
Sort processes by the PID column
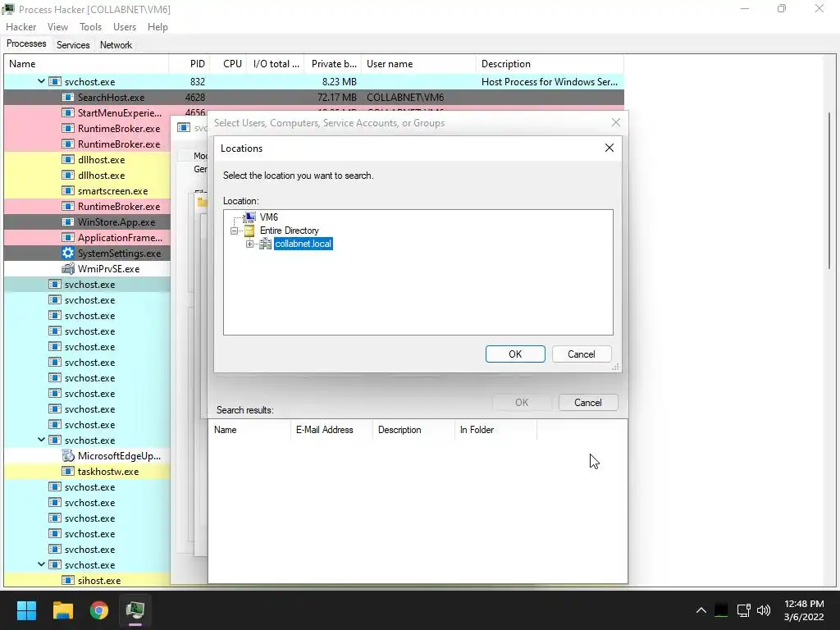[189, 64]
